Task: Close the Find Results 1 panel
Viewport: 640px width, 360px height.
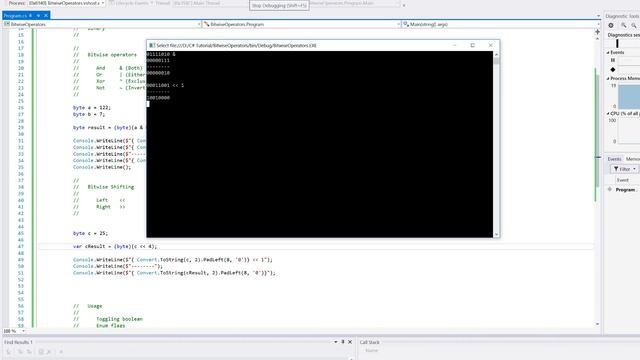Action: 350,342
